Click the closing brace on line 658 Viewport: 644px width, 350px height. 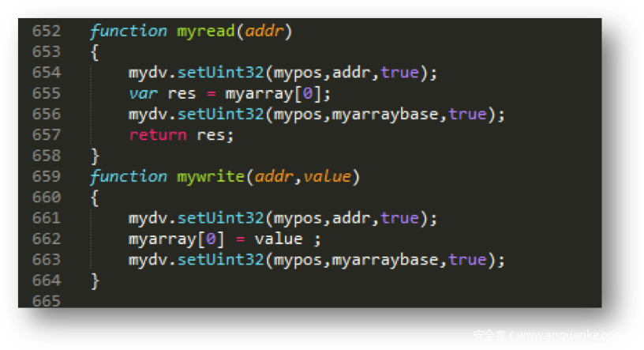[95, 156]
